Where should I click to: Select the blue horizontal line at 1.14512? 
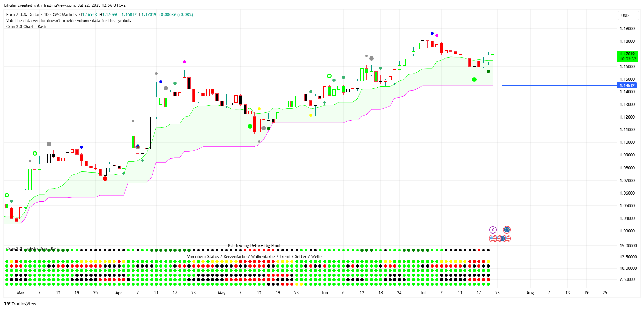pyautogui.click(x=558, y=85)
